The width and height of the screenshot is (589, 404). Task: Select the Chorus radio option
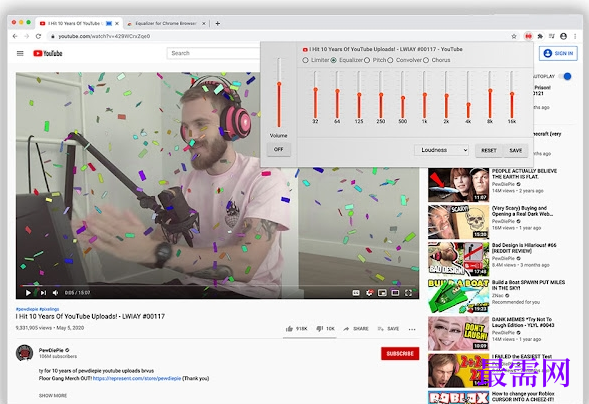426,60
